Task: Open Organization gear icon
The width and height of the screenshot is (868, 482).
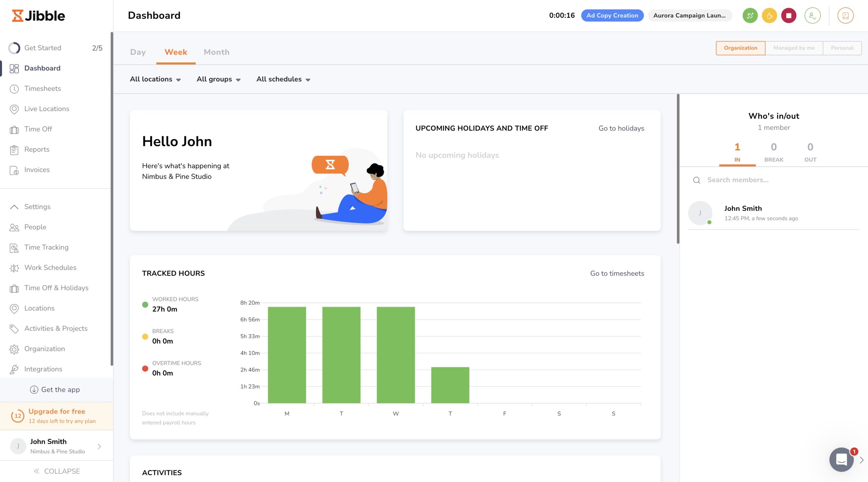Action: coord(14,349)
